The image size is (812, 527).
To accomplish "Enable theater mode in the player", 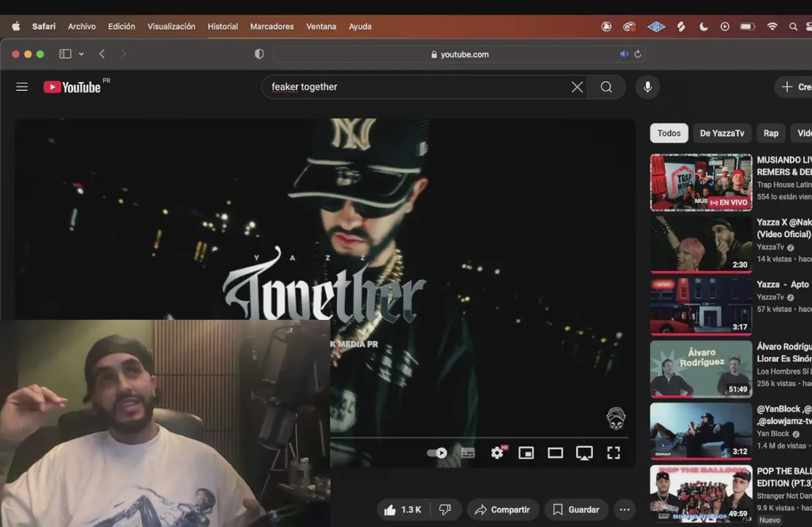I will [x=555, y=453].
